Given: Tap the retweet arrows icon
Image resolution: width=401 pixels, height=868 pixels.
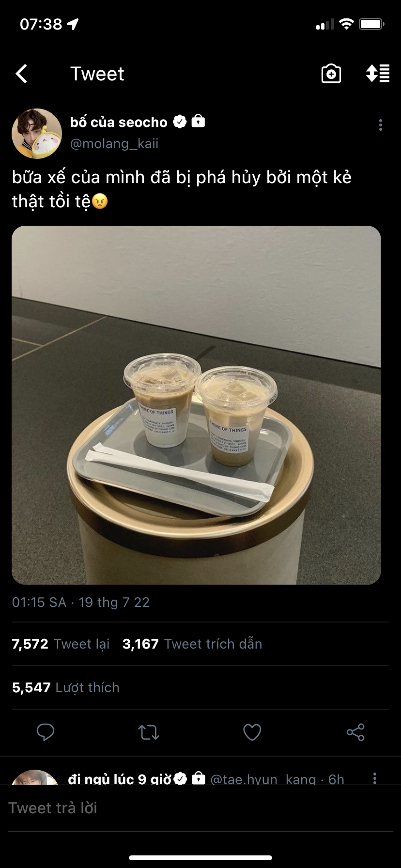Looking at the screenshot, I should [x=149, y=732].
